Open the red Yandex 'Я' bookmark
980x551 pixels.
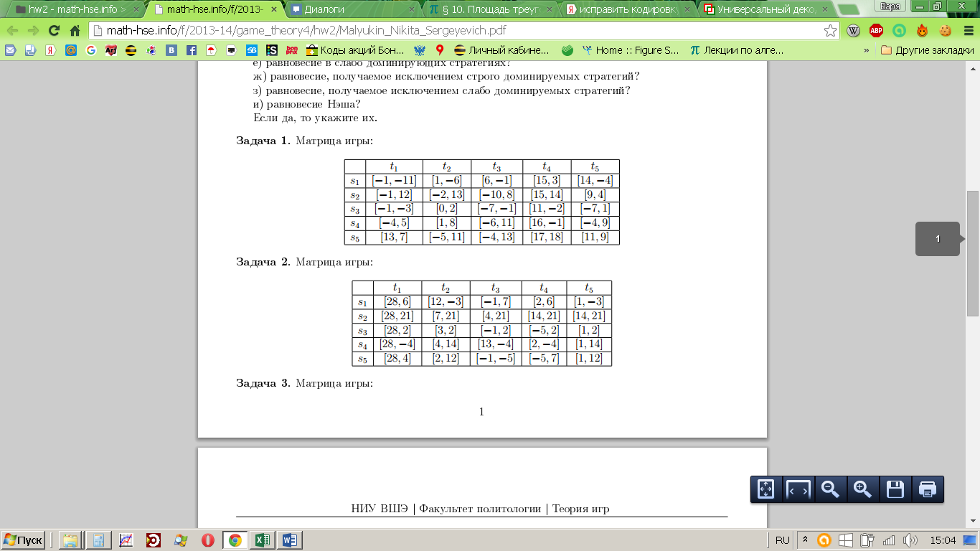(51, 50)
